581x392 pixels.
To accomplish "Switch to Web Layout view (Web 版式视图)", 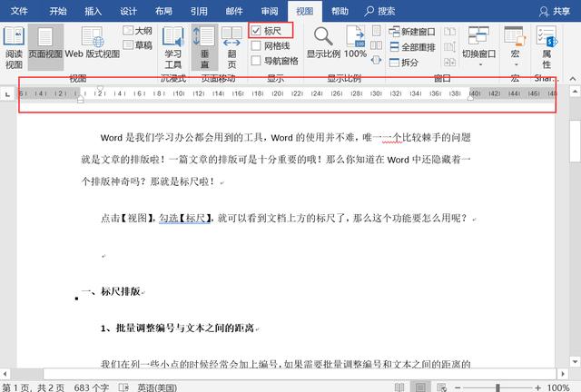I will (x=93, y=43).
